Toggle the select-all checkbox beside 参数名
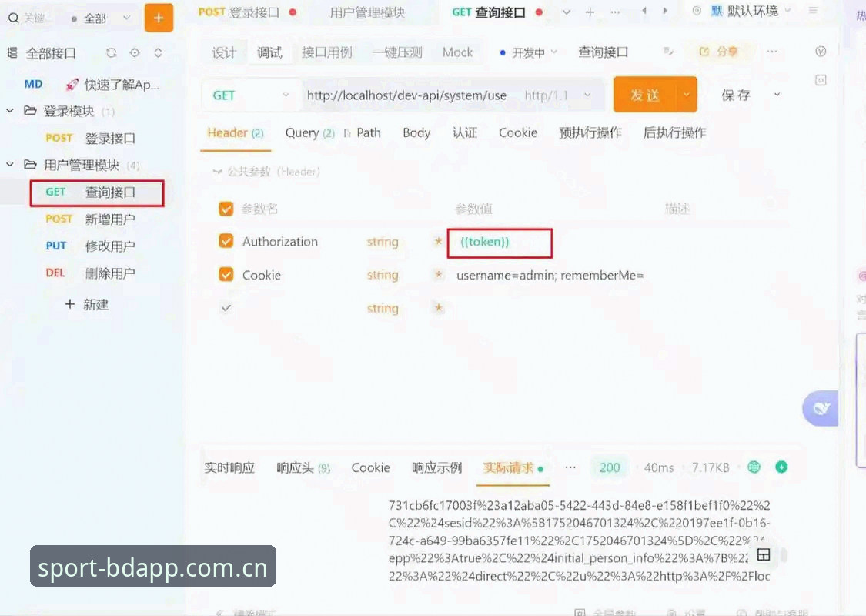Screen dimensions: 866x616 point(226,209)
